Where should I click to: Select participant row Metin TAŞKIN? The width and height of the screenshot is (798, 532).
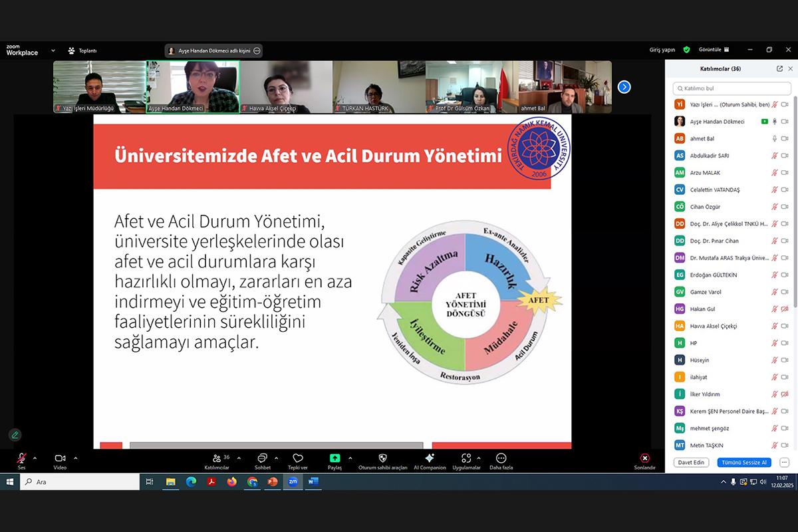click(x=731, y=446)
